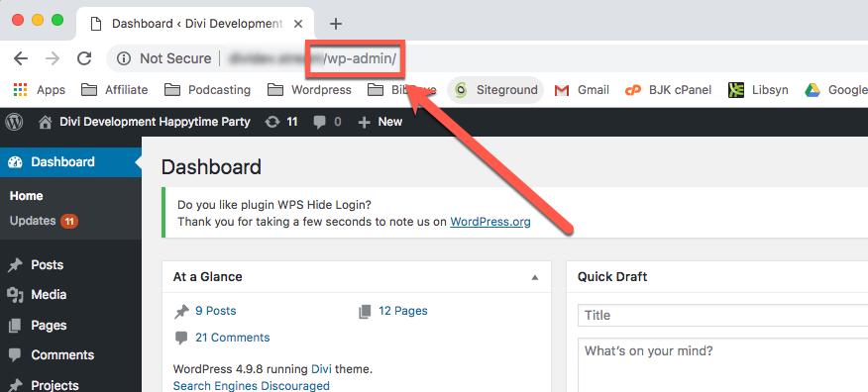The height and width of the screenshot is (392, 868).
Task: Open the Search Engines Discouraged link
Action: [252, 385]
